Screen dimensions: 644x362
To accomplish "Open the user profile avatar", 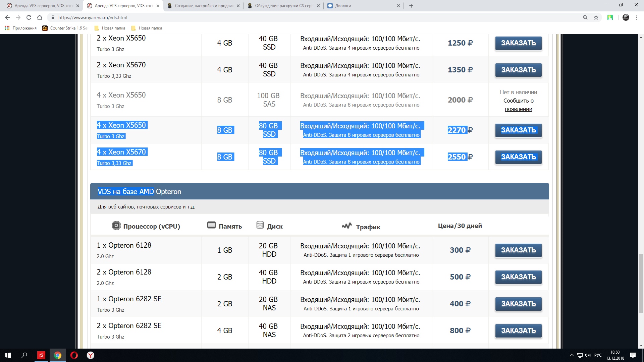I will click(x=626, y=17).
